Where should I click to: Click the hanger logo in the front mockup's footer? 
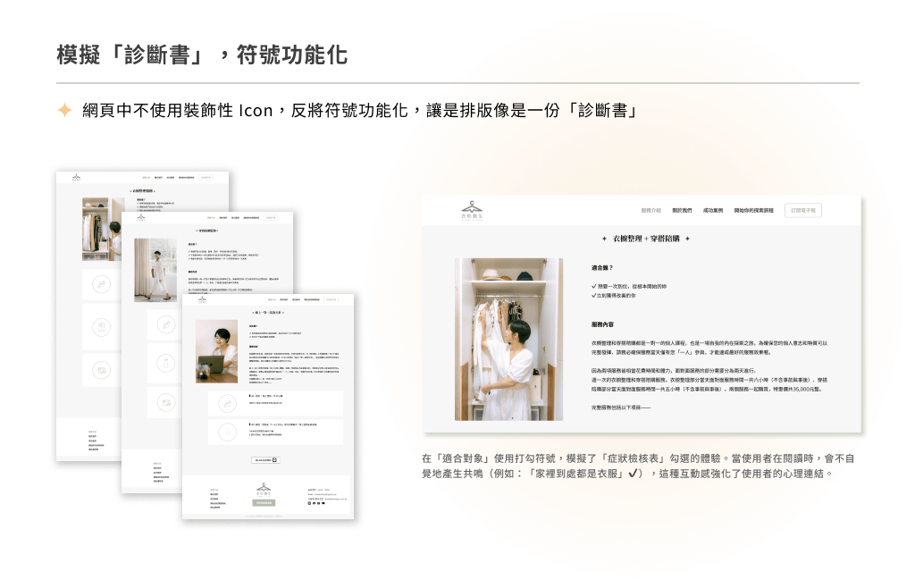(264, 488)
